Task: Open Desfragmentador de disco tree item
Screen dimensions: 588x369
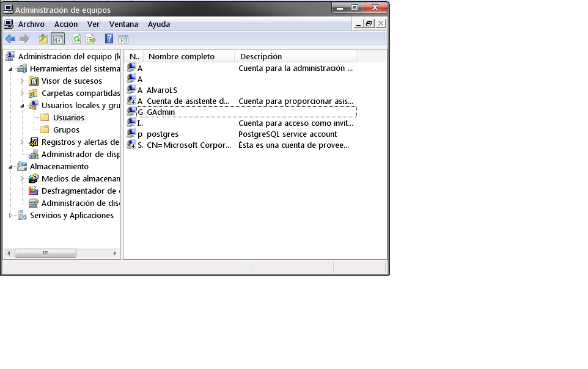Action: [x=79, y=191]
